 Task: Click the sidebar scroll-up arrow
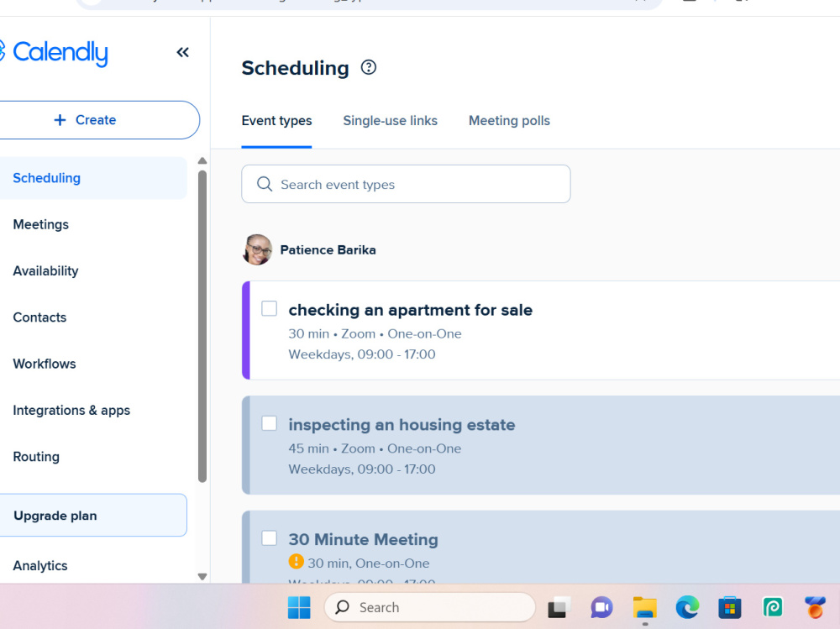coord(202,160)
